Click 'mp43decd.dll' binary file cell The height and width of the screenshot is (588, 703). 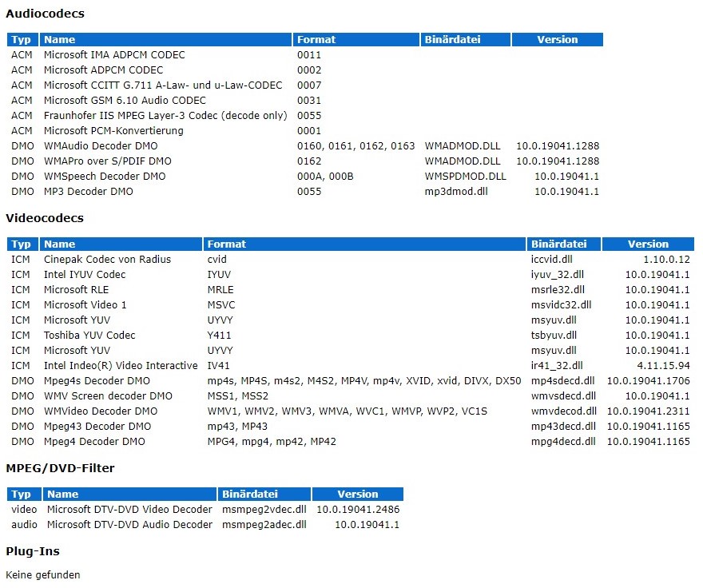(563, 427)
